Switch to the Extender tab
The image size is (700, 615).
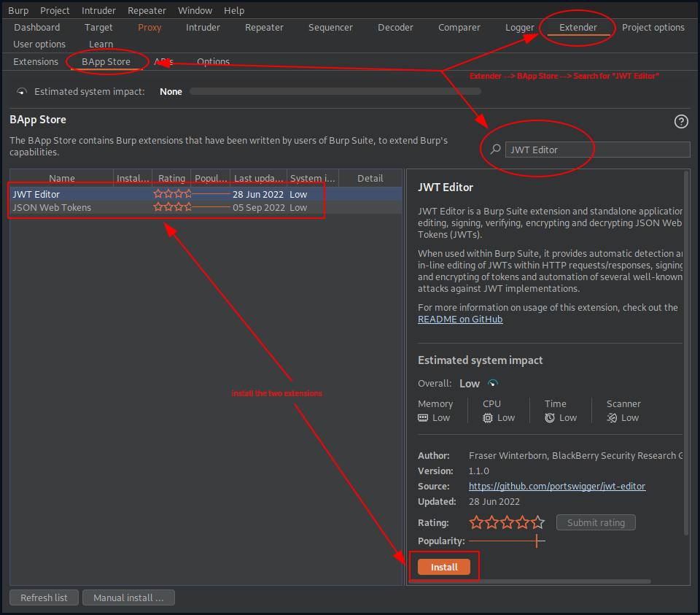(577, 27)
